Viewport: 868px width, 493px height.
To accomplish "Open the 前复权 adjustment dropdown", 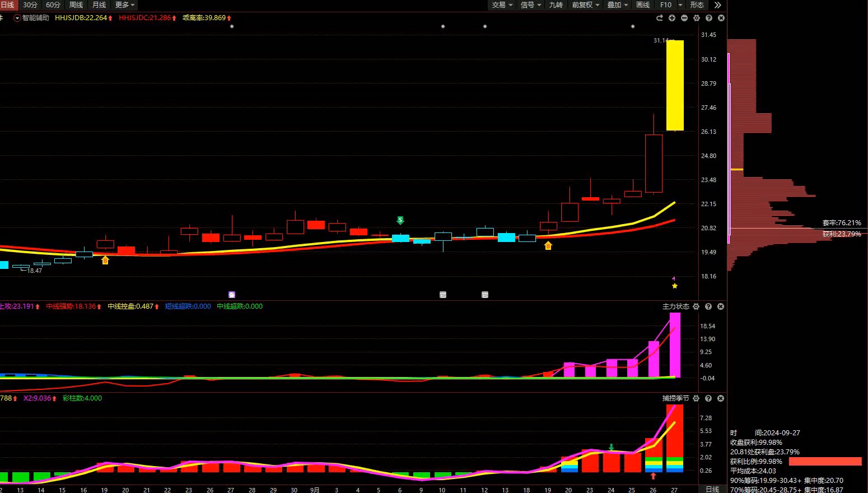I will coord(585,4).
